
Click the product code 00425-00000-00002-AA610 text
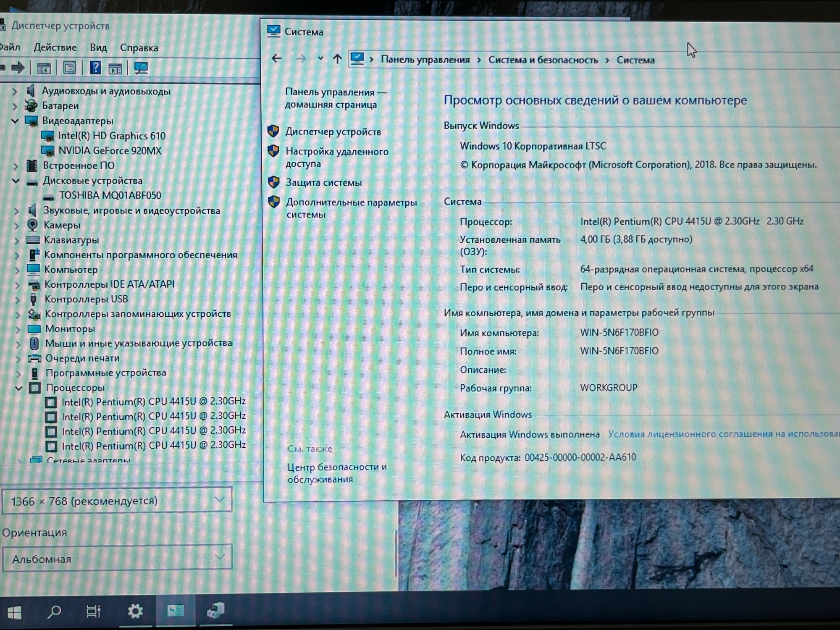click(x=580, y=457)
